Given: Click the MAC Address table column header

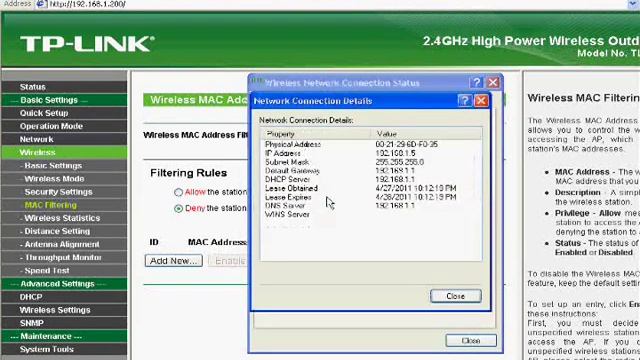Looking at the screenshot, I should (218, 242).
